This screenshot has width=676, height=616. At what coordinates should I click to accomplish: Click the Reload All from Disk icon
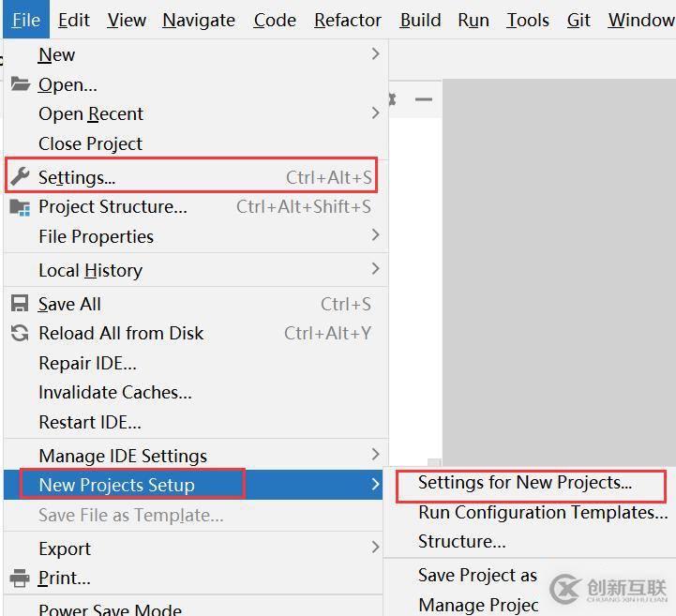pos(20,333)
